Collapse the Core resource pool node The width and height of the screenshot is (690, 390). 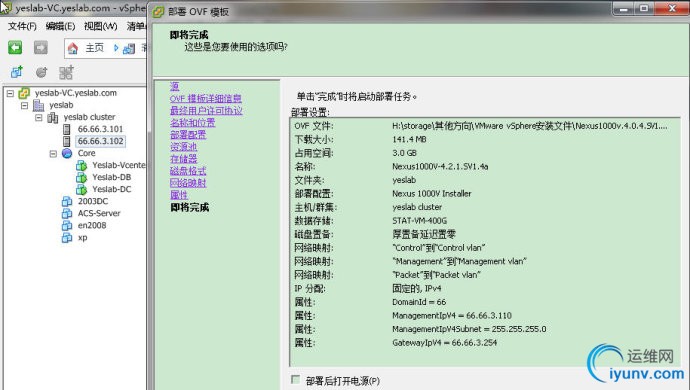pos(53,154)
